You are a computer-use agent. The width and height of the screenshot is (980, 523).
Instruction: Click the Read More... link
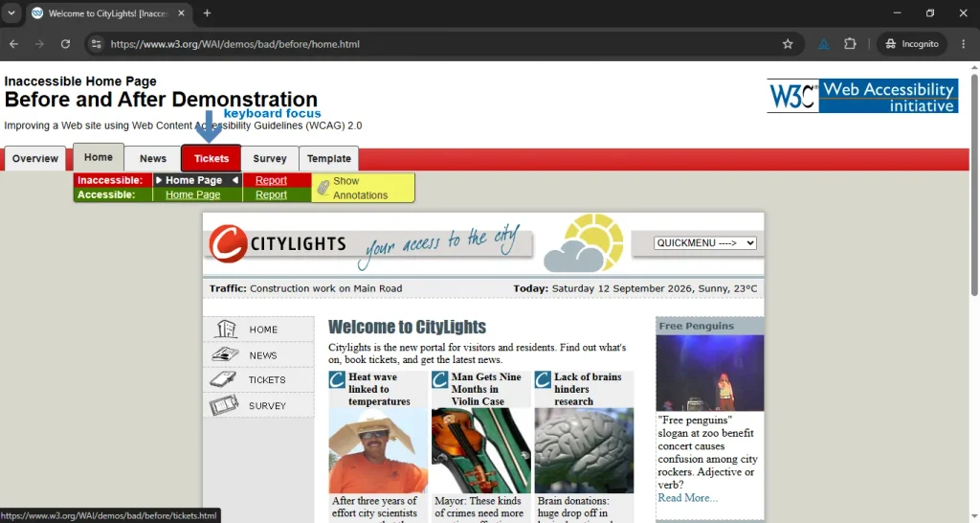pos(687,498)
